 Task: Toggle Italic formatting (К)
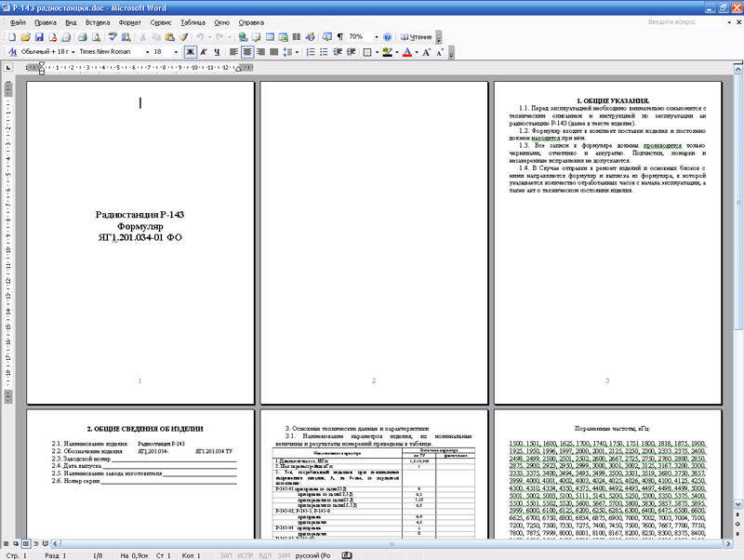pyautogui.click(x=204, y=53)
